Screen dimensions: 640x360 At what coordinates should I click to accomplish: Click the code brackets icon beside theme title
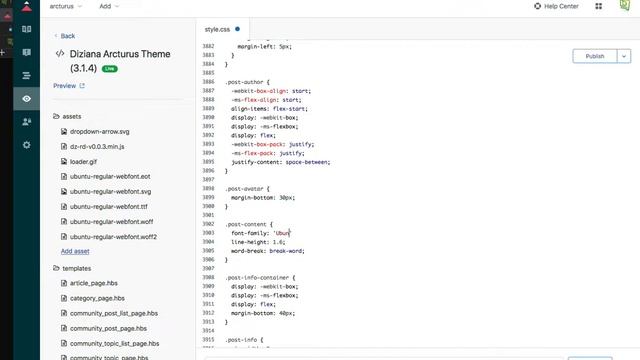[x=60, y=53]
